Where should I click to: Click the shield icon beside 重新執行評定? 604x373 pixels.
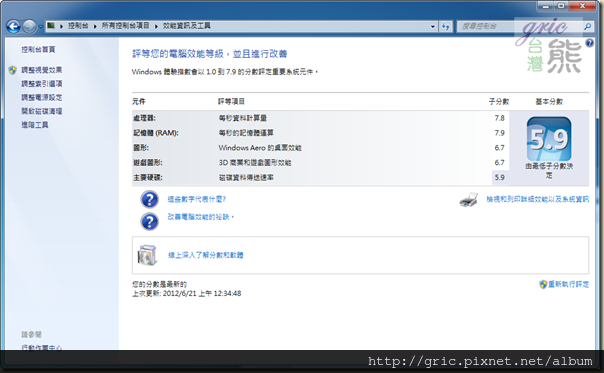[543, 284]
